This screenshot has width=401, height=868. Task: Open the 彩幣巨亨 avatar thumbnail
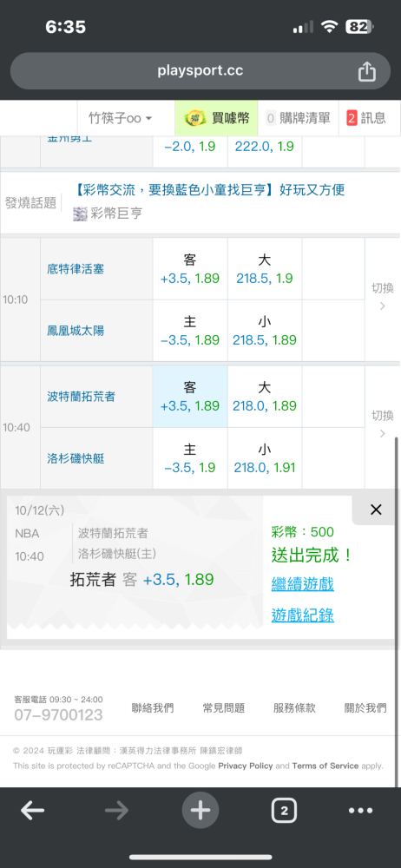(81, 214)
